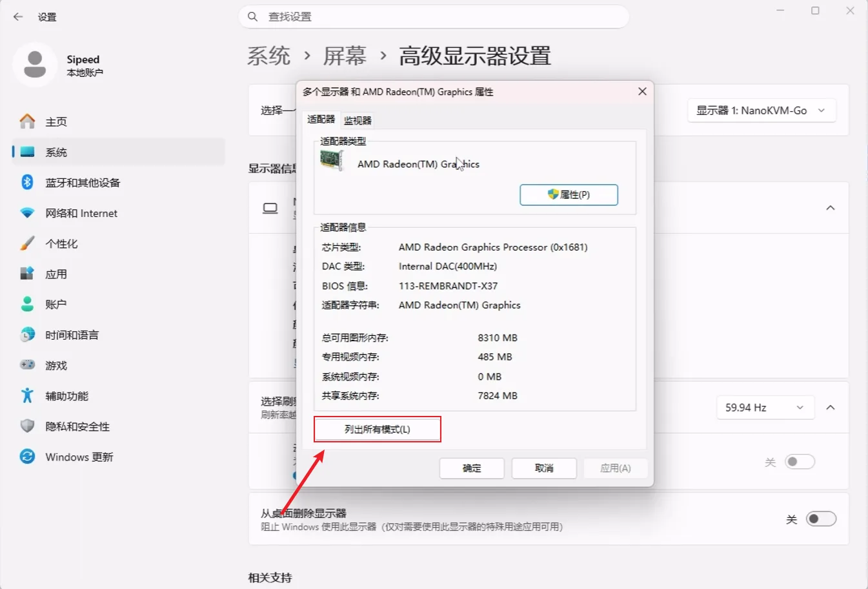This screenshot has width=868, height=589.
Task: Click the 0 MB system video memory value
Action: coord(490,377)
